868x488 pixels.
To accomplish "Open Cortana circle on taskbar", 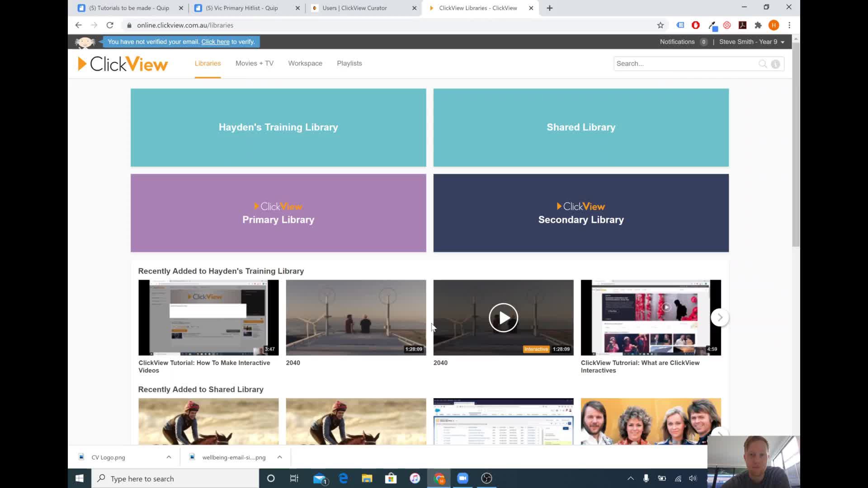I will coord(271,479).
